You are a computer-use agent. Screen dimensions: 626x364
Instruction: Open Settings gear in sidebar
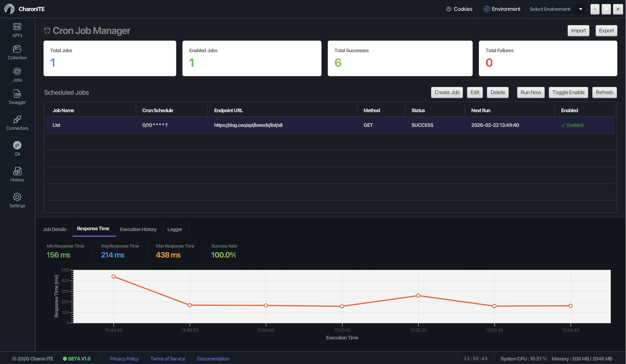[17, 200]
